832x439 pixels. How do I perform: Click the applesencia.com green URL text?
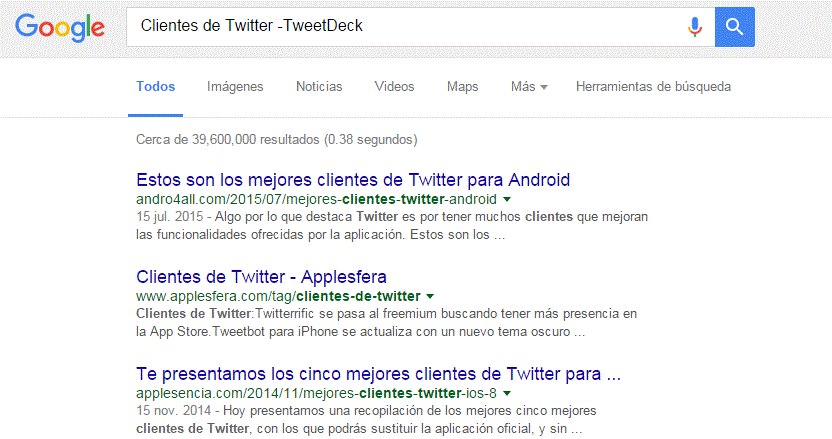coord(316,393)
